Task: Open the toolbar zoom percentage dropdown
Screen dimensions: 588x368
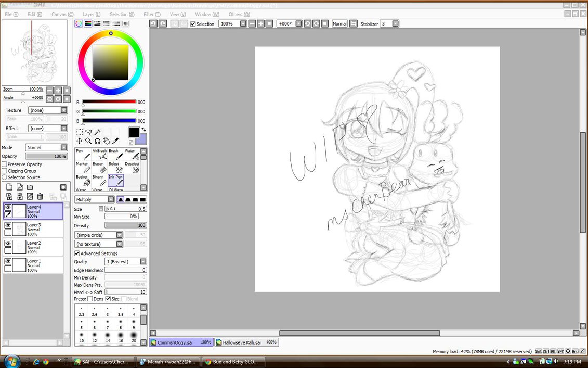Action: 243,23
